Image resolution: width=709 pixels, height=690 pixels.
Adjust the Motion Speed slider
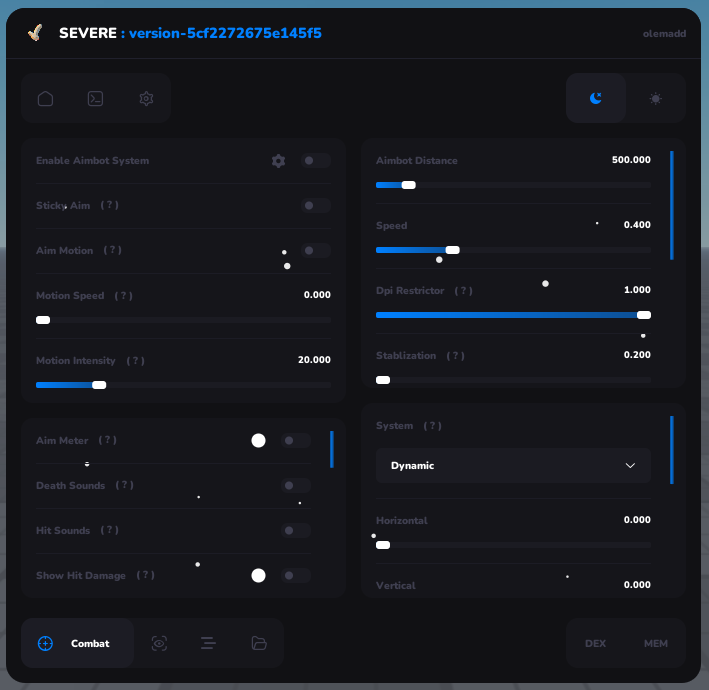click(184, 320)
